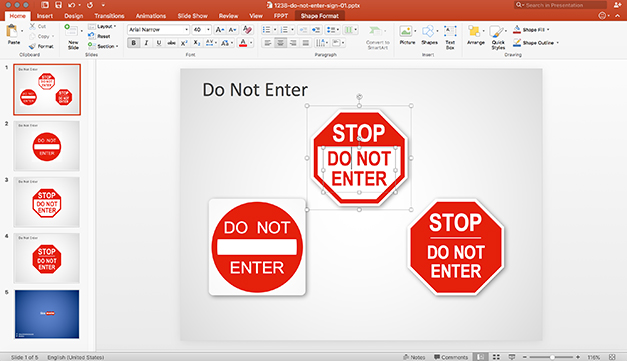Open the font size dropdown
The image size is (627, 361).
click(x=208, y=30)
